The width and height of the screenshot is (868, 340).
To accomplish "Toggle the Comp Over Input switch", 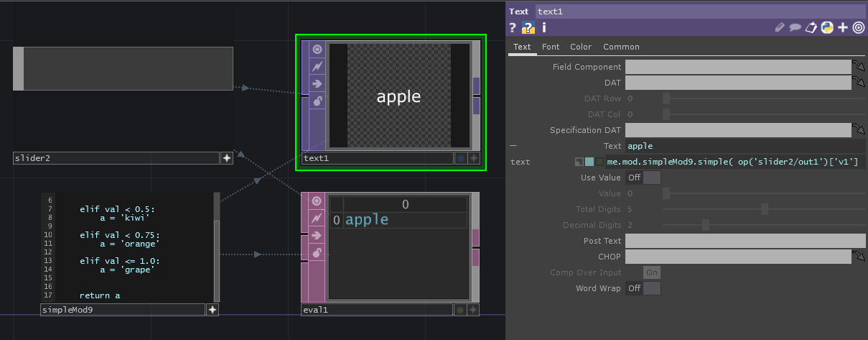I will tap(652, 272).
